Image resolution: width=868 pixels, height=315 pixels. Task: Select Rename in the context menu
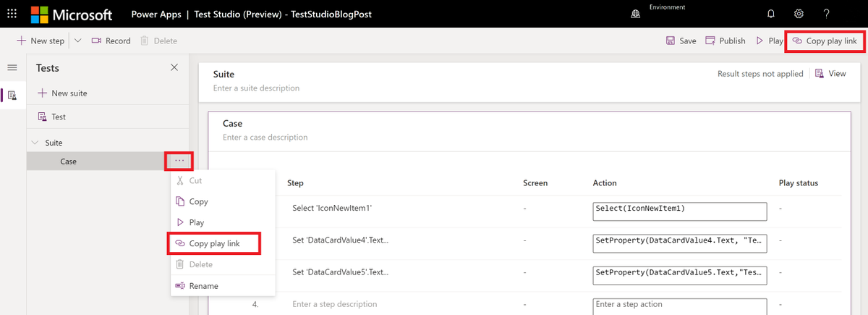pos(203,286)
